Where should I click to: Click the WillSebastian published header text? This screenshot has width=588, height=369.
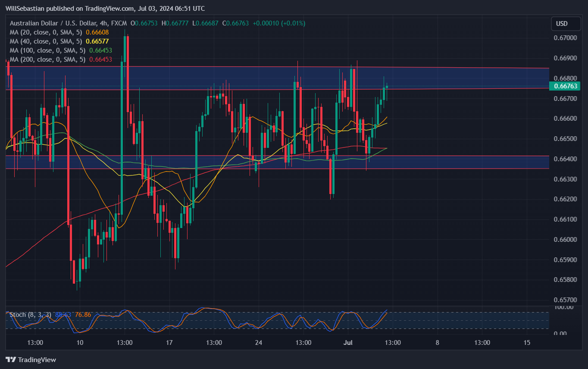click(105, 9)
